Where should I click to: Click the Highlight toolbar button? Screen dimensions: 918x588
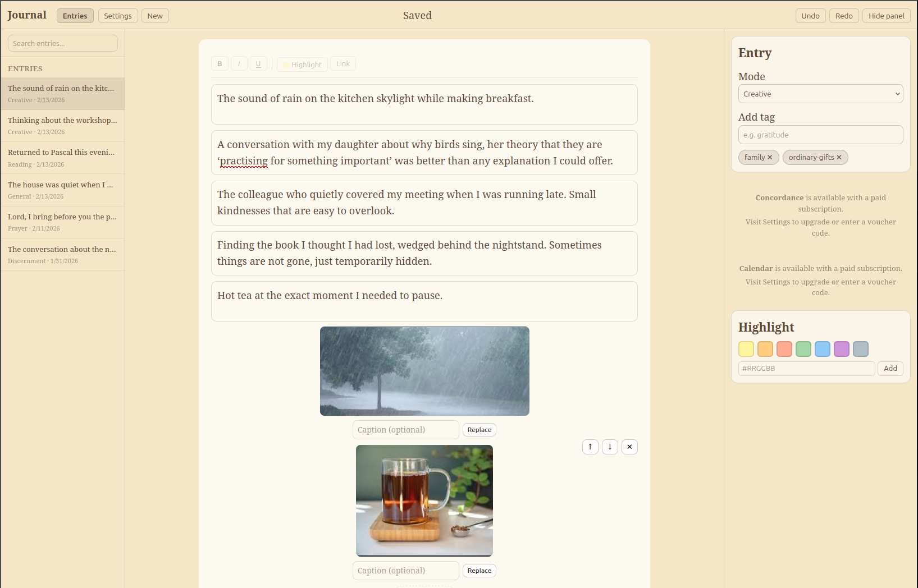pos(302,65)
